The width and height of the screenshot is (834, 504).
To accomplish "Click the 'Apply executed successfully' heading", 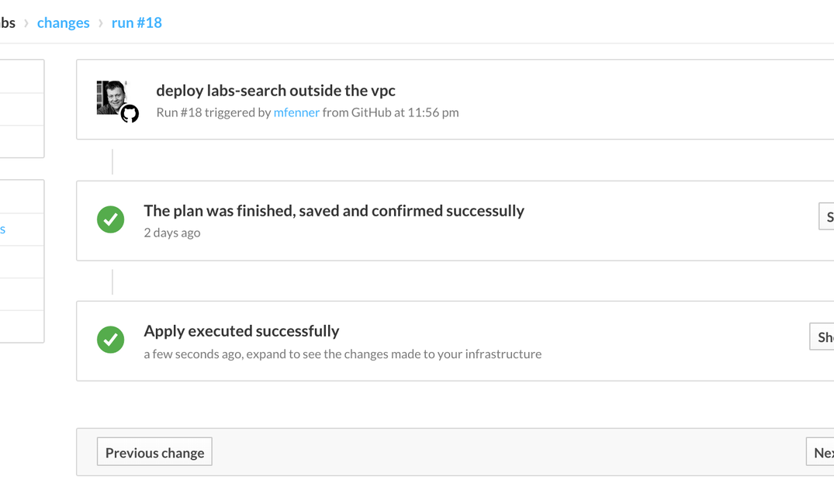I will point(241,331).
